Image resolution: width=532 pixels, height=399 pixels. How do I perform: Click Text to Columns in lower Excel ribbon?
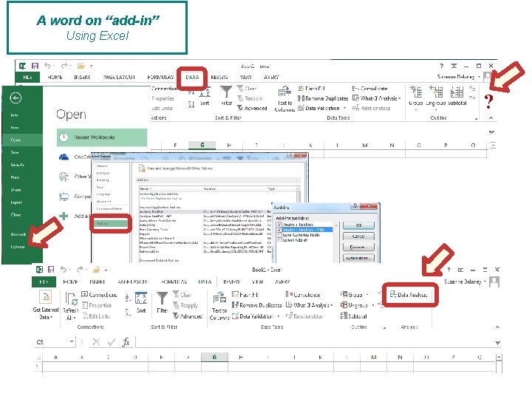click(219, 307)
